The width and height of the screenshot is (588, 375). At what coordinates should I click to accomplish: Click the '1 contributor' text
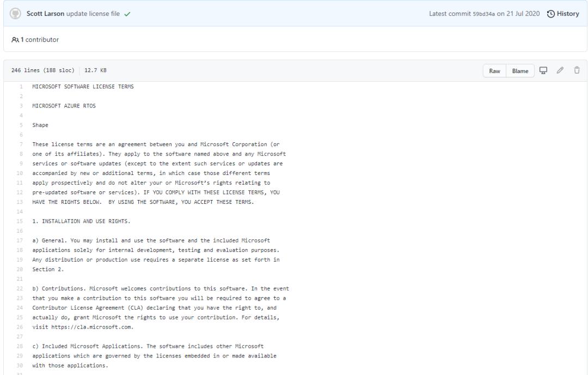(40, 40)
